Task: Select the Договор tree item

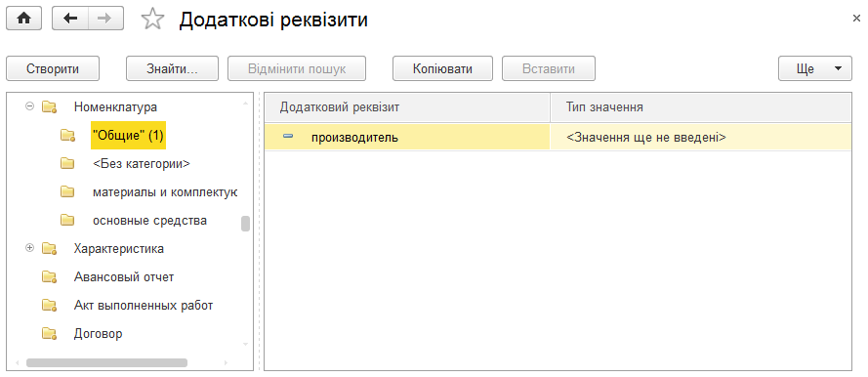Action: point(98,334)
